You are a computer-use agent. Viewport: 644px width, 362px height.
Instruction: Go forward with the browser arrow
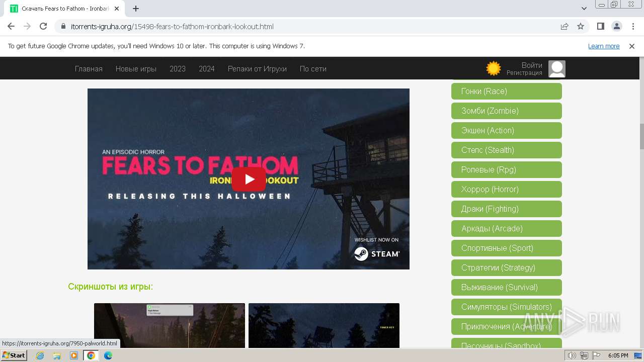tap(27, 26)
